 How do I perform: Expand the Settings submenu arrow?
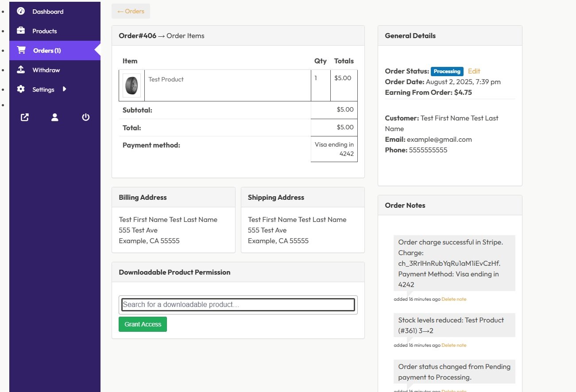pyautogui.click(x=65, y=89)
